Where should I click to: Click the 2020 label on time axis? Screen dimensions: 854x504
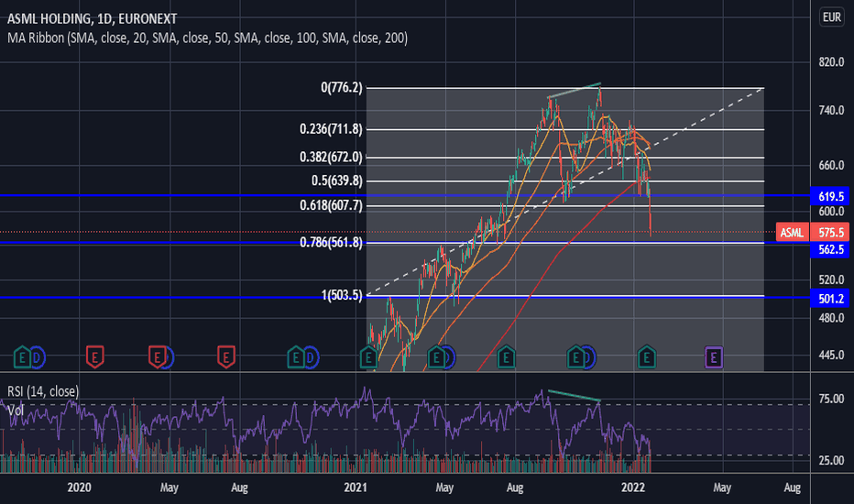[79, 488]
